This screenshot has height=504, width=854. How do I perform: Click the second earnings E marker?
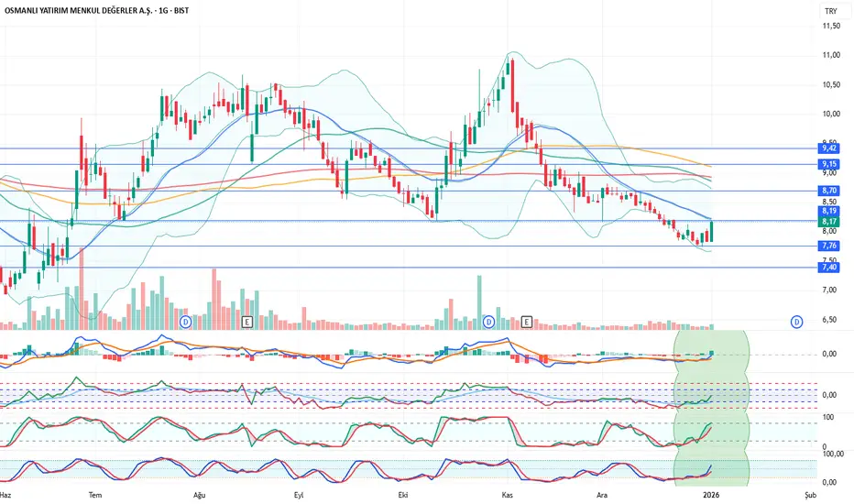click(x=526, y=322)
